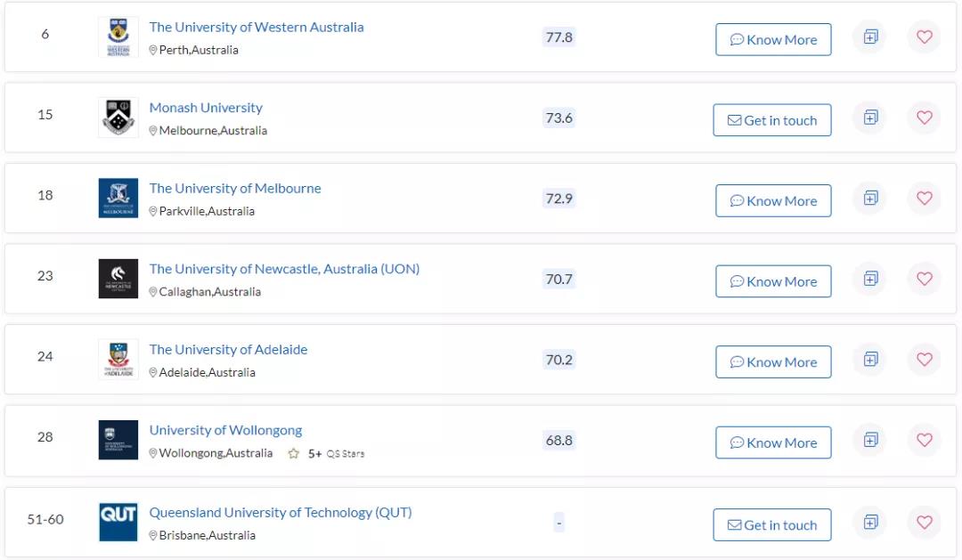Image resolution: width=962 pixels, height=560 pixels.
Task: Click the QUT logo image
Action: click(118, 521)
